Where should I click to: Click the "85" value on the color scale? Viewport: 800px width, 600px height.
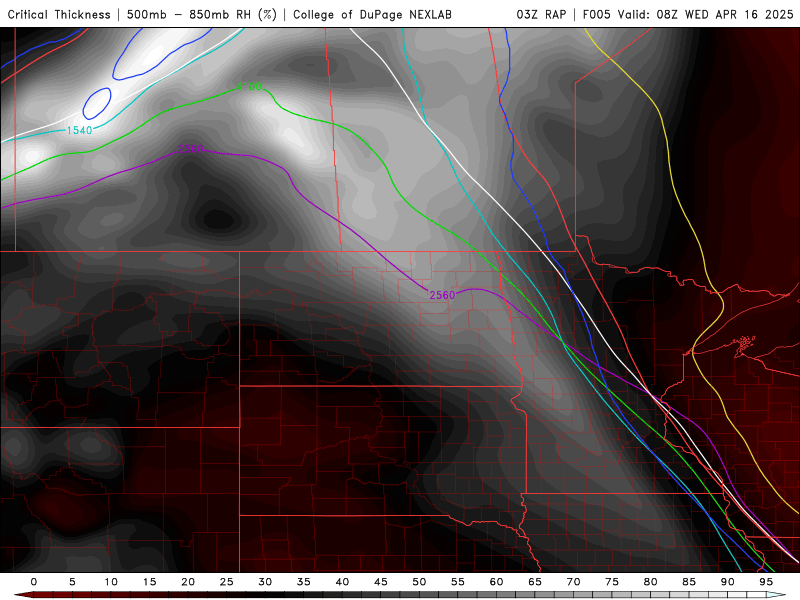click(x=689, y=582)
